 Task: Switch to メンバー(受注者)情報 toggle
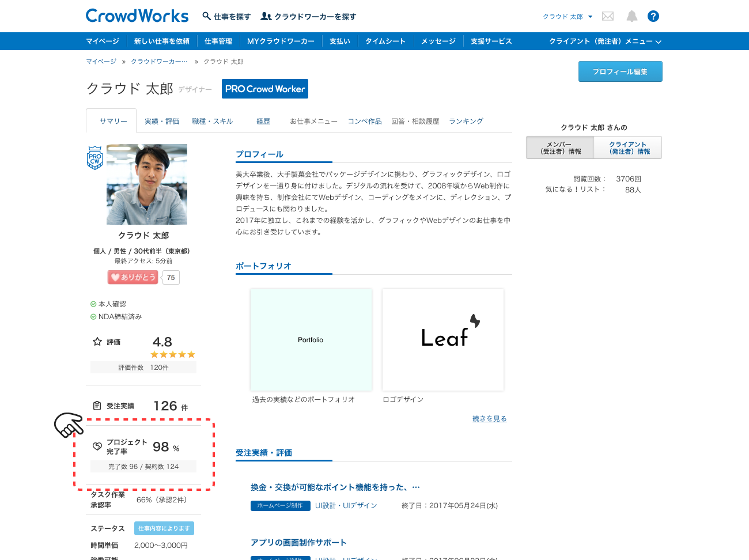pyautogui.click(x=560, y=147)
